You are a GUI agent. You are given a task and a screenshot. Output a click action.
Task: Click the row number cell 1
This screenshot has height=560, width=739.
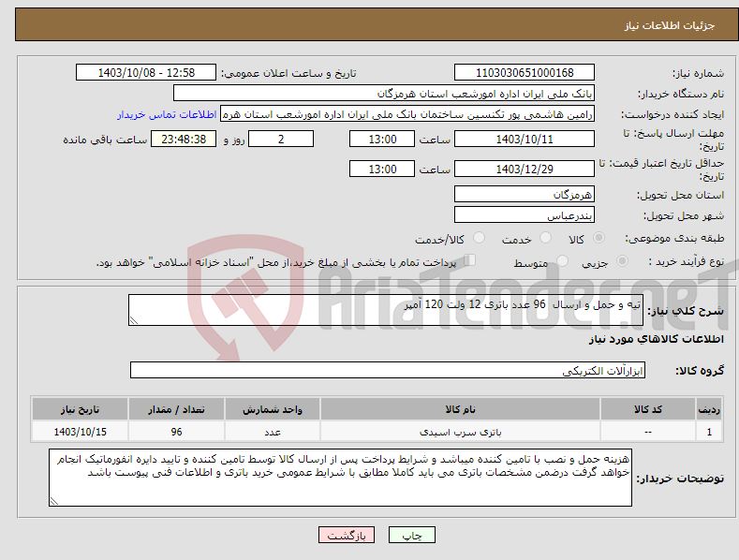(709, 432)
